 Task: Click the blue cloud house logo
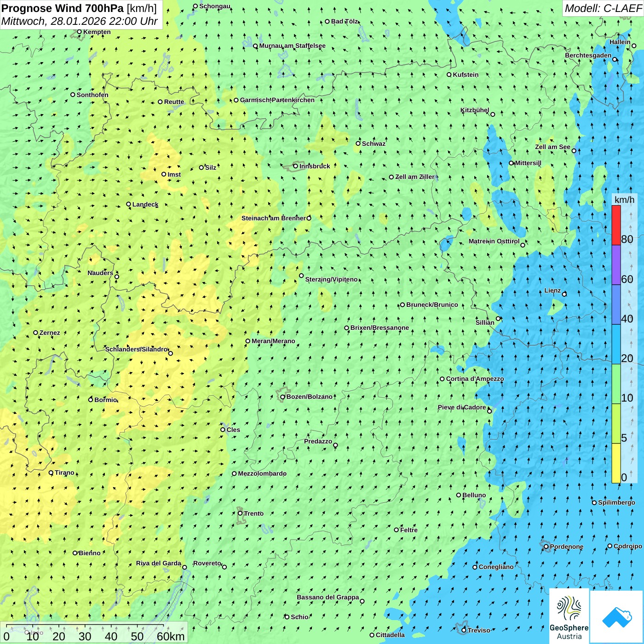[x=616, y=617]
